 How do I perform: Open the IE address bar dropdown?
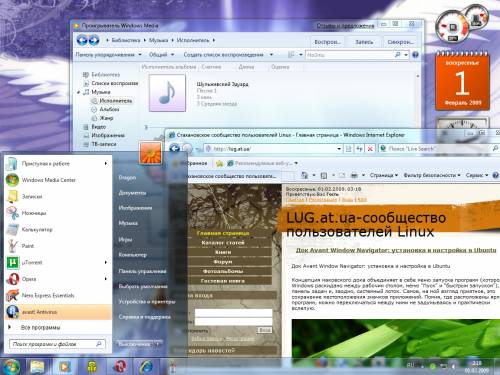pyautogui.click(x=339, y=149)
